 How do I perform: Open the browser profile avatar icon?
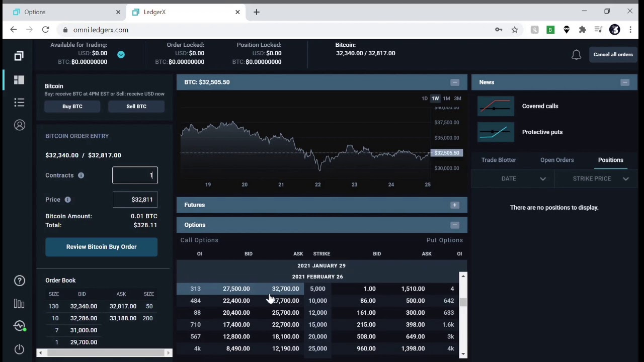click(614, 30)
